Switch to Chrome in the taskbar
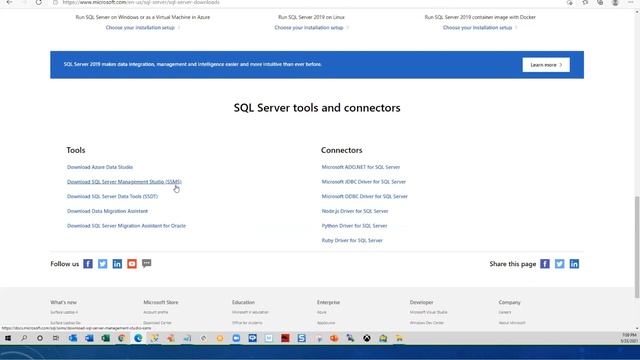Image resolution: width=640 pixels, height=360 pixels. tap(122, 338)
